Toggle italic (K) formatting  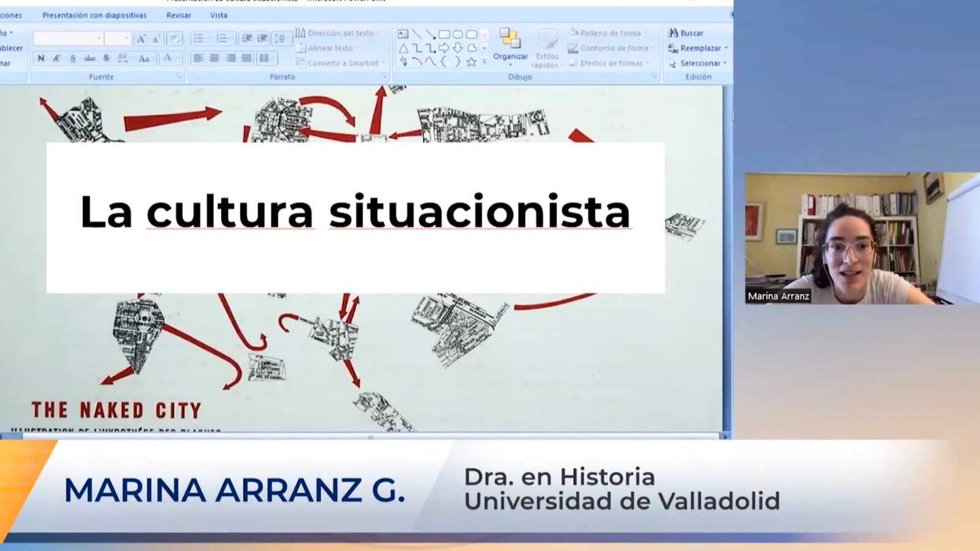[x=57, y=58]
